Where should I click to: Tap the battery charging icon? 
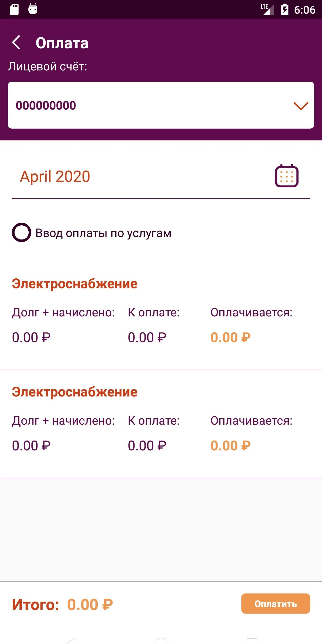coord(284,9)
